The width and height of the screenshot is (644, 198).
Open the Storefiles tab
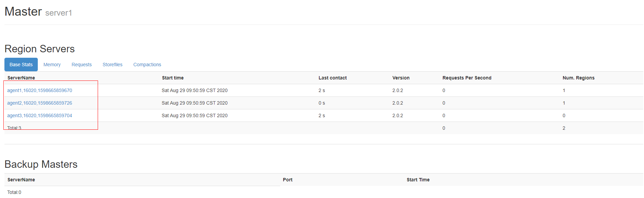tap(113, 65)
